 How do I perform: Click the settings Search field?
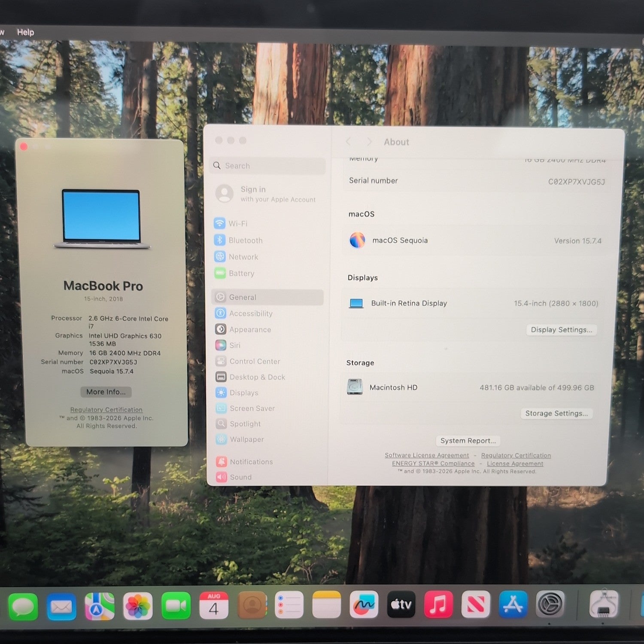(x=267, y=166)
